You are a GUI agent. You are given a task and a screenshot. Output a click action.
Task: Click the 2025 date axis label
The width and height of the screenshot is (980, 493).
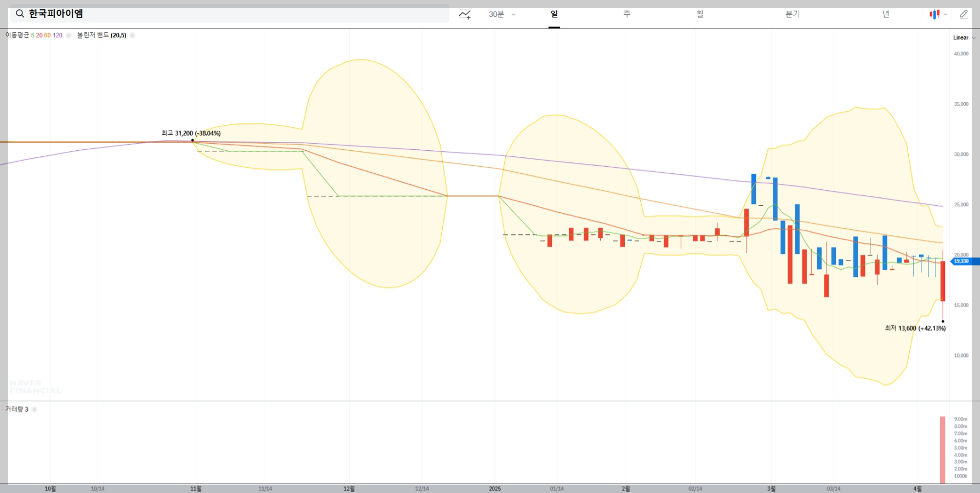tap(495, 489)
